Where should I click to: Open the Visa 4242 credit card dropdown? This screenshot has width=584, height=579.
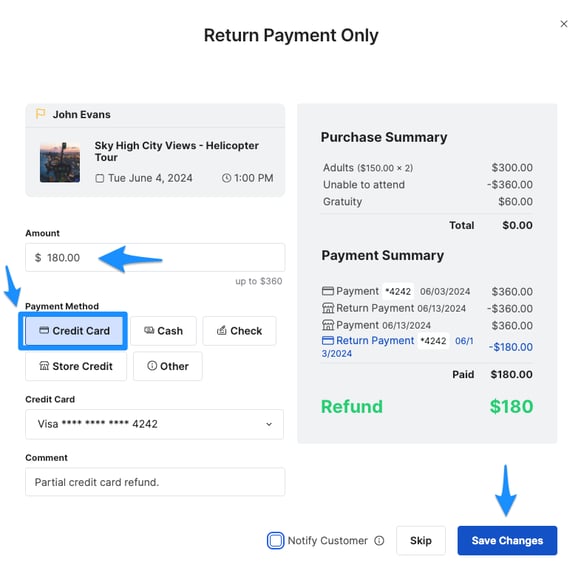(154, 424)
